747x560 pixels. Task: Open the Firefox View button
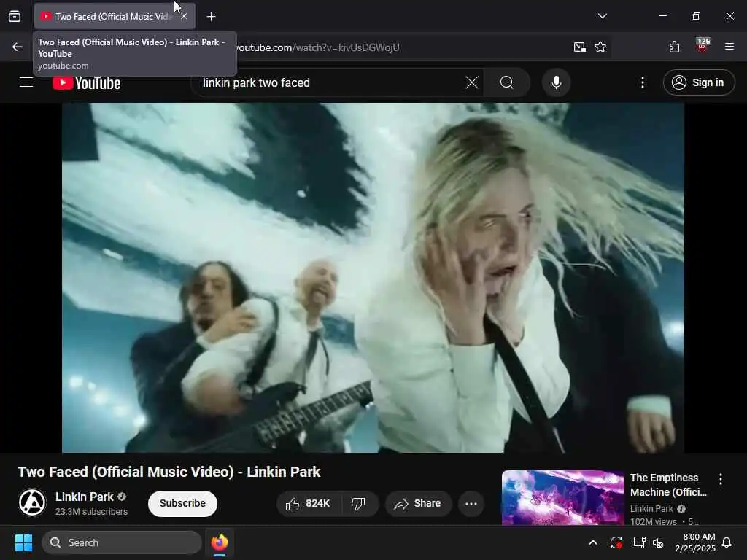tap(15, 17)
